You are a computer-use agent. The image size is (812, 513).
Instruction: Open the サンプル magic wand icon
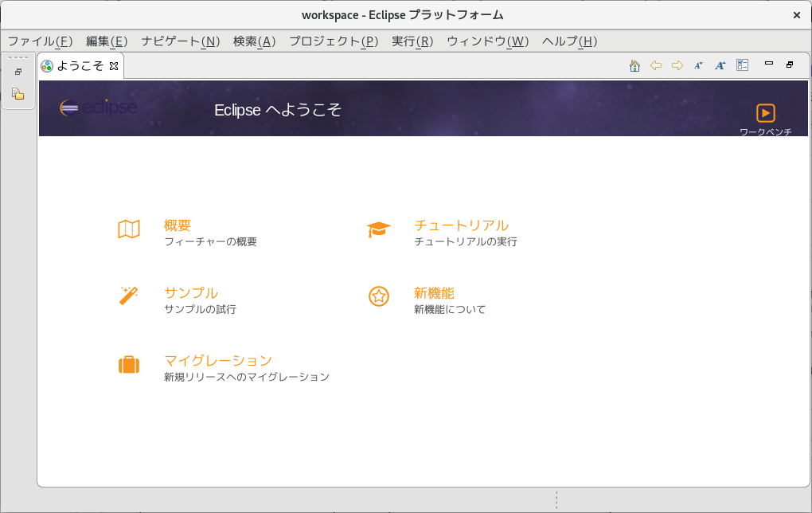click(129, 296)
